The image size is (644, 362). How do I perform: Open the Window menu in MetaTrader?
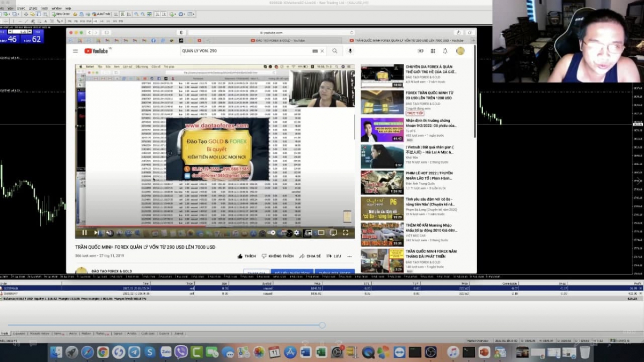click(56, 9)
